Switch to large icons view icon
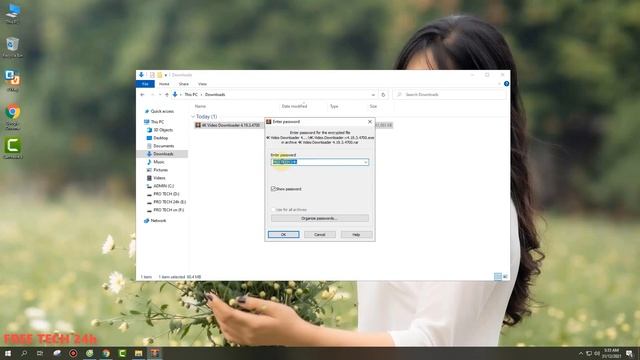640x360 pixels. point(505,277)
